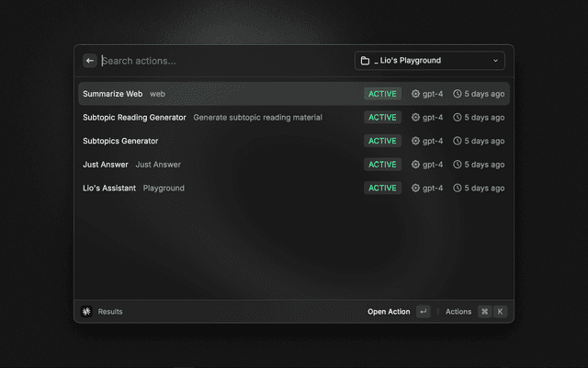Click the clock icon on Lio's Assistant row
The width and height of the screenshot is (588, 368).
pyautogui.click(x=458, y=188)
